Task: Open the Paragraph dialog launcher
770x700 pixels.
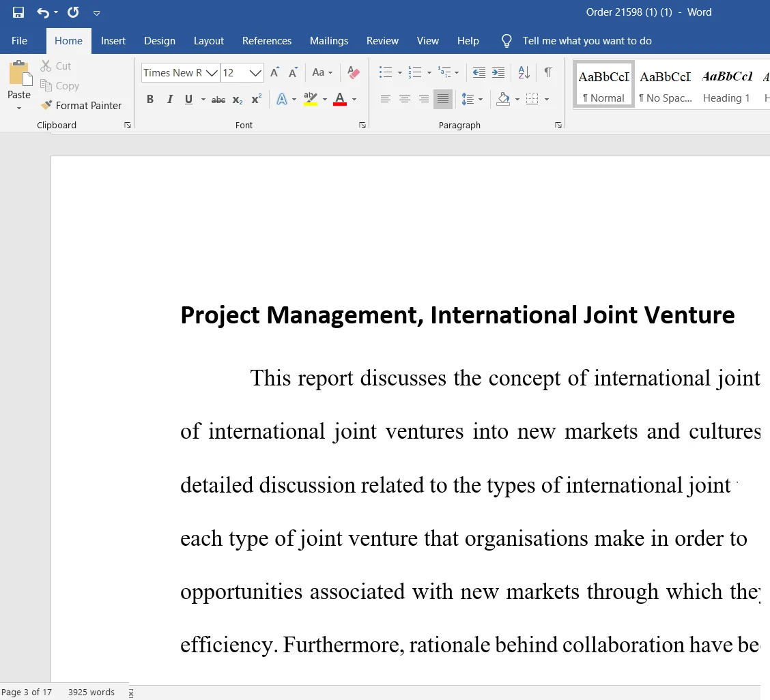Action: 558,125
